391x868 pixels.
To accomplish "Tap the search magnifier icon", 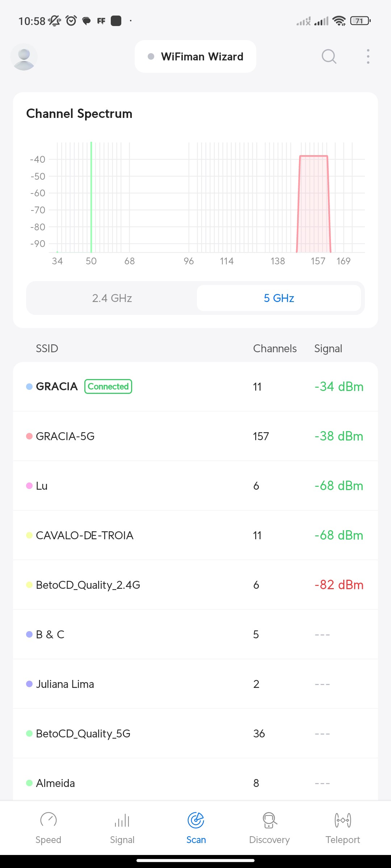I will [x=329, y=56].
